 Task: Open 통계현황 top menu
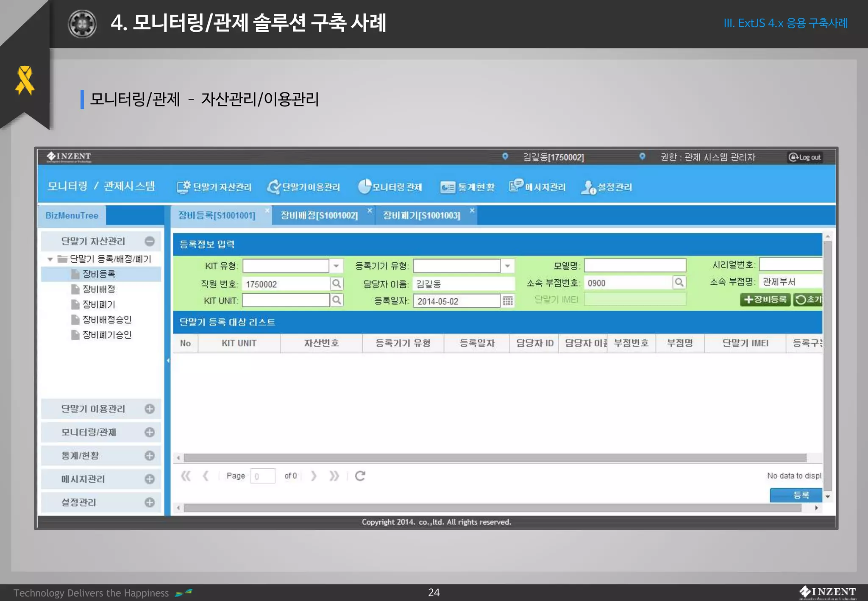(x=467, y=187)
